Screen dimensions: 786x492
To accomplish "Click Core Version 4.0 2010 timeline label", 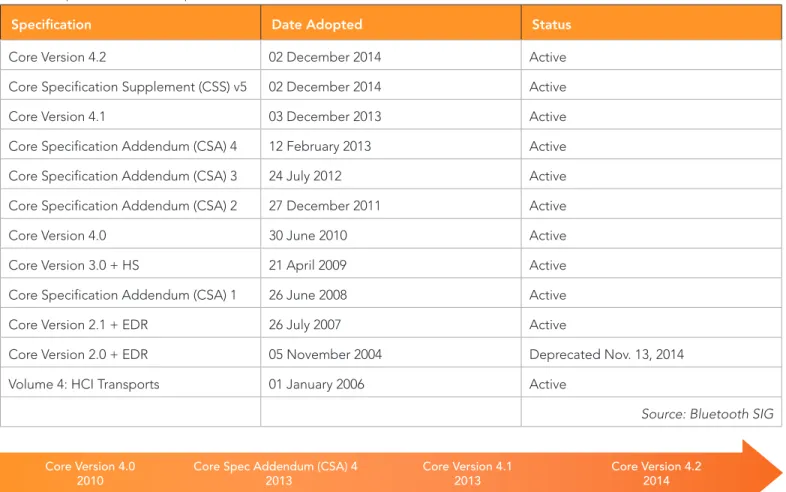I will [x=90, y=473].
